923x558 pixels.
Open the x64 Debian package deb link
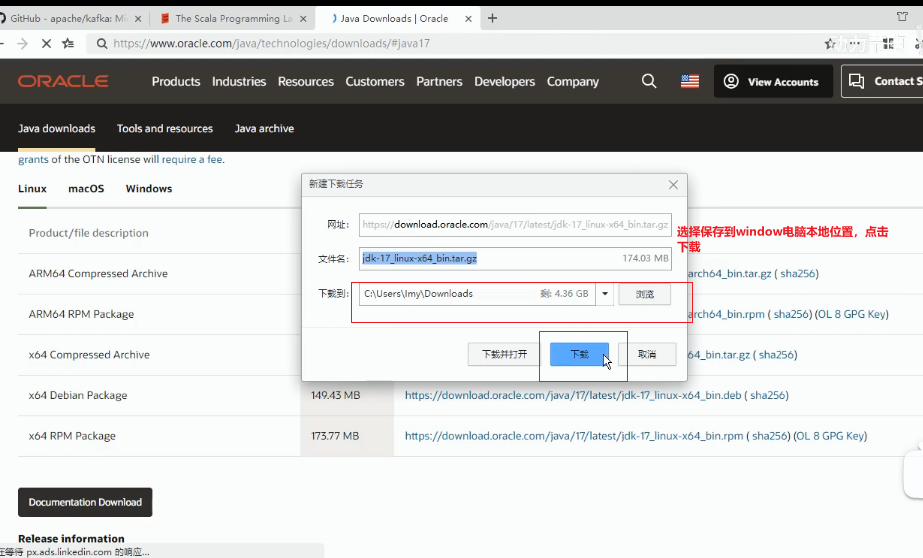pyautogui.click(x=573, y=396)
